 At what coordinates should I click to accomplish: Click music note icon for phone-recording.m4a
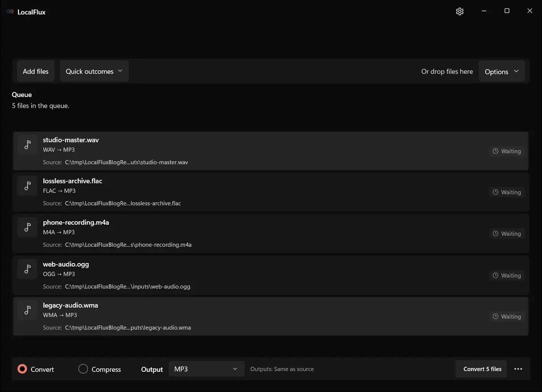27,227
